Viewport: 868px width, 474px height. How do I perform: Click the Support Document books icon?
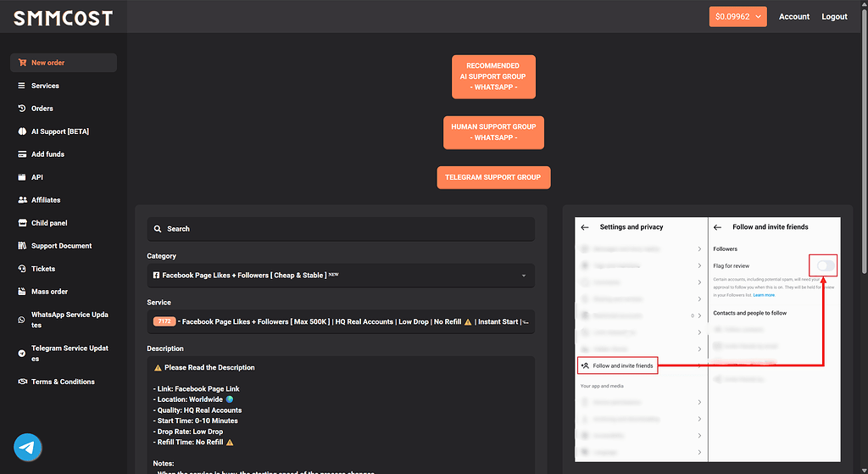(x=22, y=246)
